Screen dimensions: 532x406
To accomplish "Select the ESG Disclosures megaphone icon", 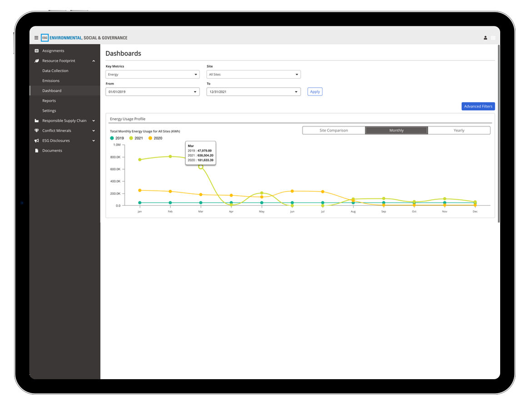I will tap(36, 140).
